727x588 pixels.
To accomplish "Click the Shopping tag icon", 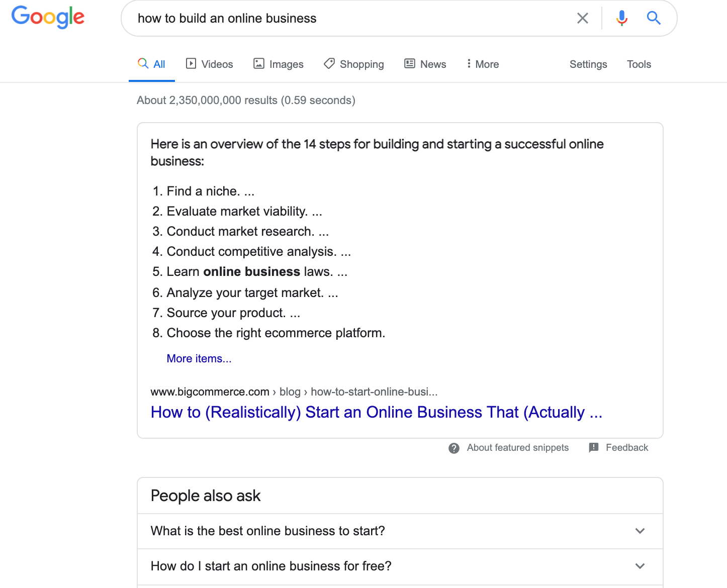I will (329, 63).
